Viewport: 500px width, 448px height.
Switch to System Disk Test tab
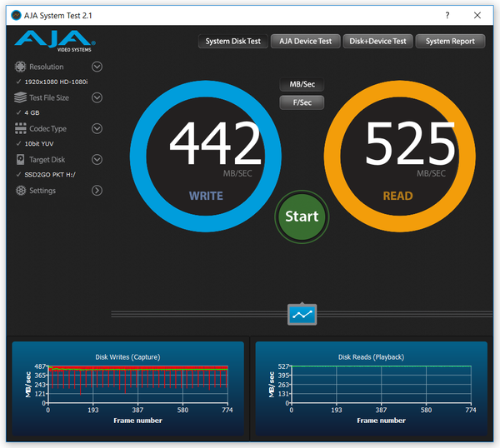coord(233,41)
